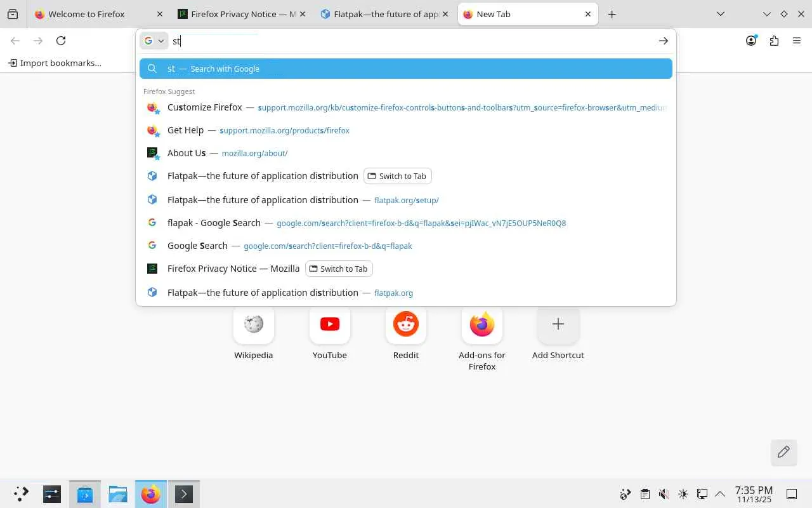Select the 'st — Search with Google' suggestion

coord(406,69)
